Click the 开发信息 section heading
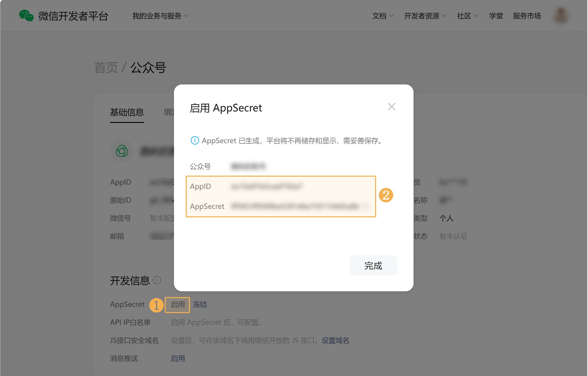 [130, 281]
